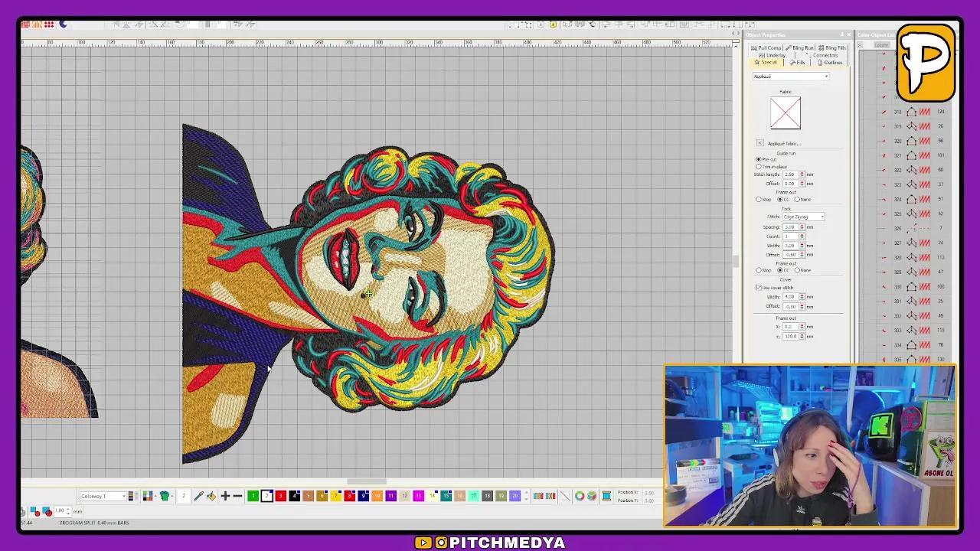Click the fabric preview box with red X
The width and height of the screenshot is (980, 551).
coord(786,112)
